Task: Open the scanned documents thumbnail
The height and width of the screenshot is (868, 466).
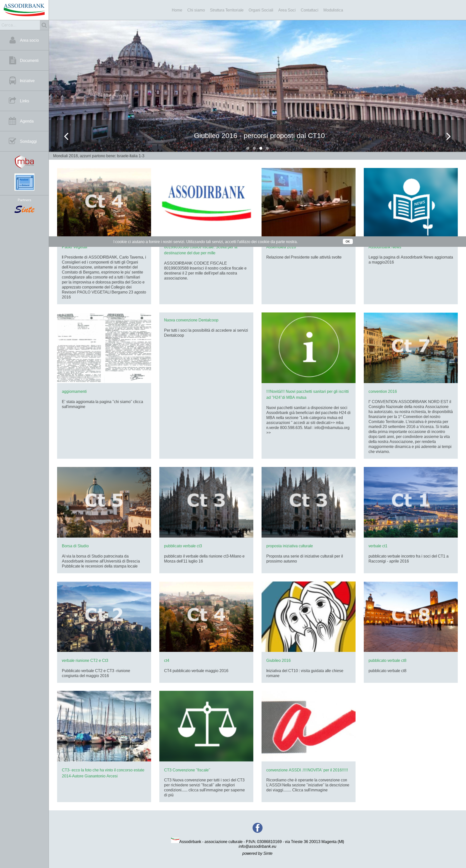Action: coord(104,348)
